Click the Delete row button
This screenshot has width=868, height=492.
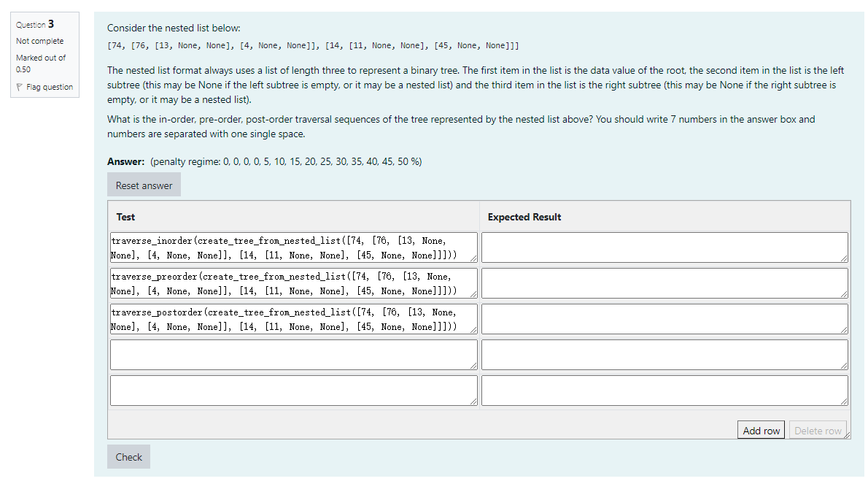[818, 431]
